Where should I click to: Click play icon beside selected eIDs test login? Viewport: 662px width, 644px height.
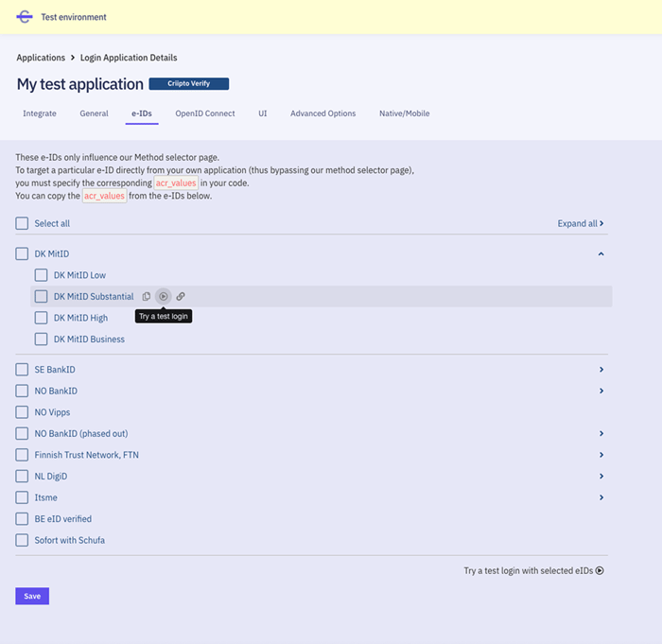pos(600,570)
